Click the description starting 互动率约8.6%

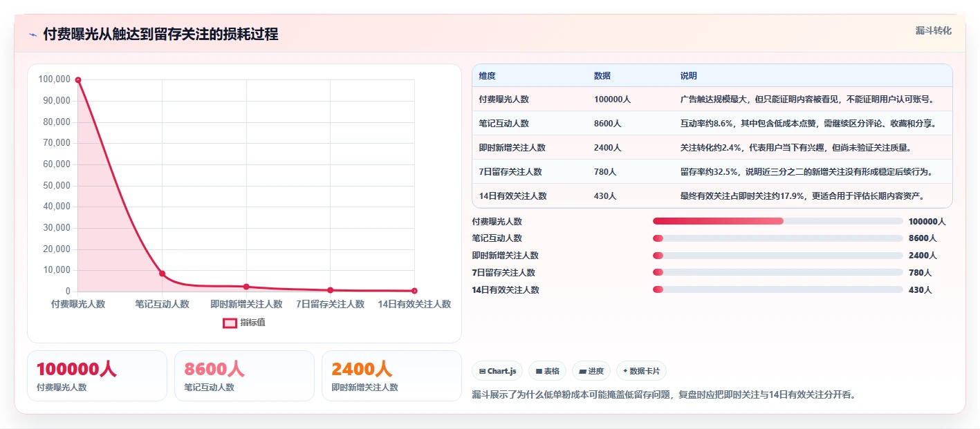[809, 124]
